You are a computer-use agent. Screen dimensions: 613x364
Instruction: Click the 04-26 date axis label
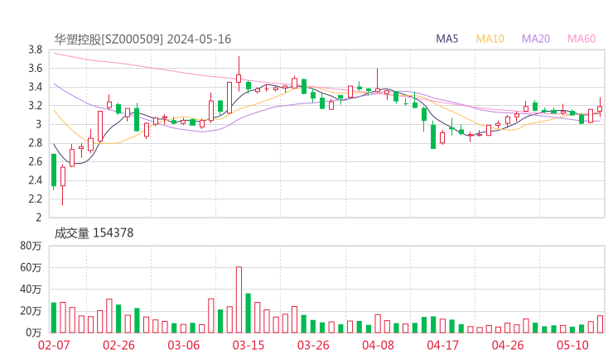[x=508, y=345]
